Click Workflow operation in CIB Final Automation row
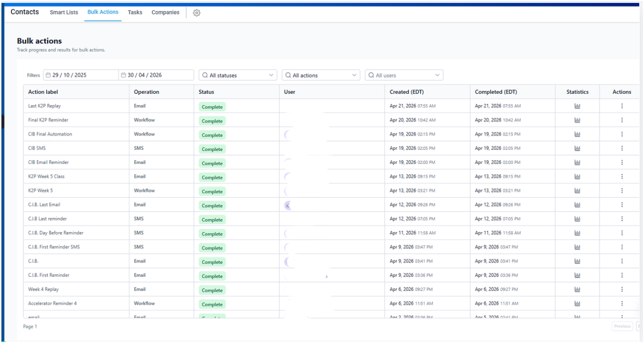Image resolution: width=644 pixels, height=343 pixels. [144, 134]
